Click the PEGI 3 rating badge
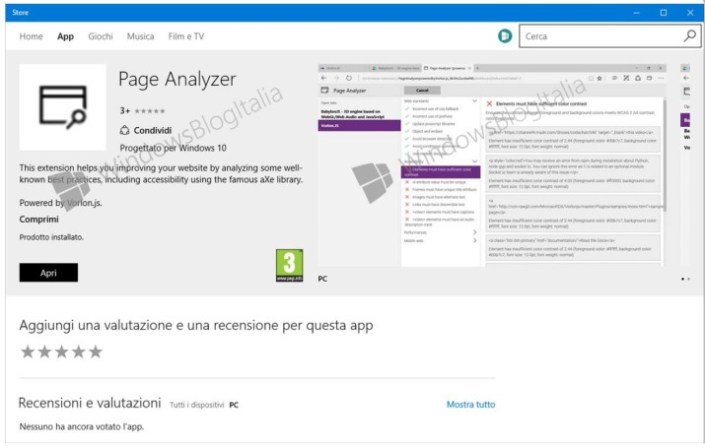The image size is (705, 448). [x=289, y=265]
